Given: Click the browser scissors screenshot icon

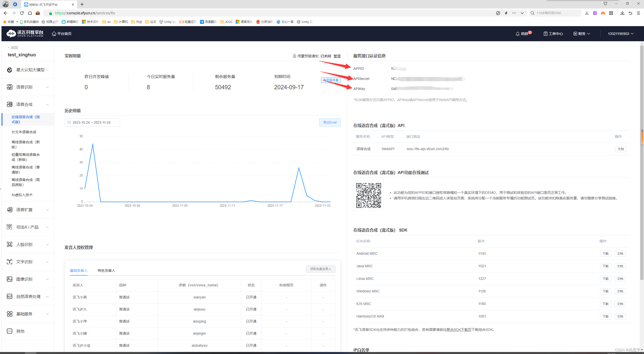Looking at the screenshot, I should point(587,13).
